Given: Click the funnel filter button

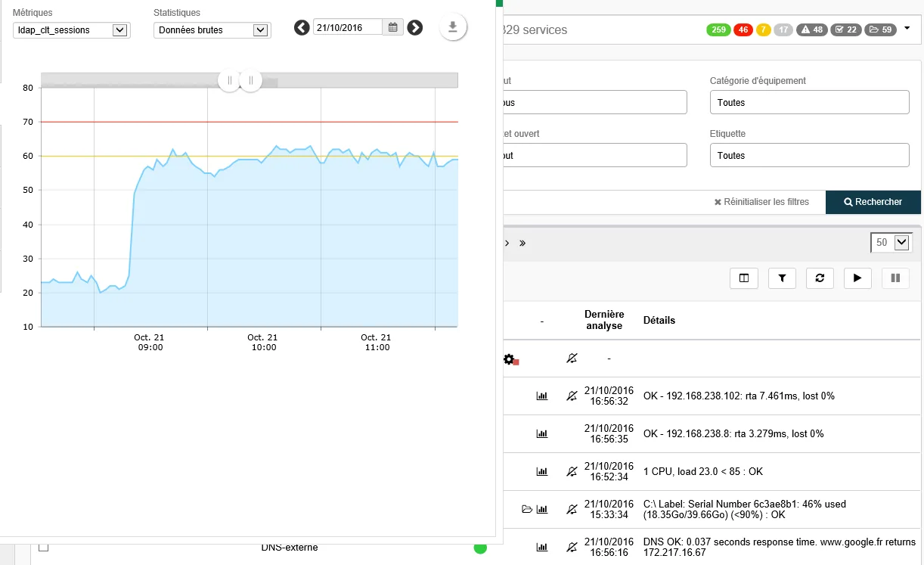Looking at the screenshot, I should tap(782, 278).
